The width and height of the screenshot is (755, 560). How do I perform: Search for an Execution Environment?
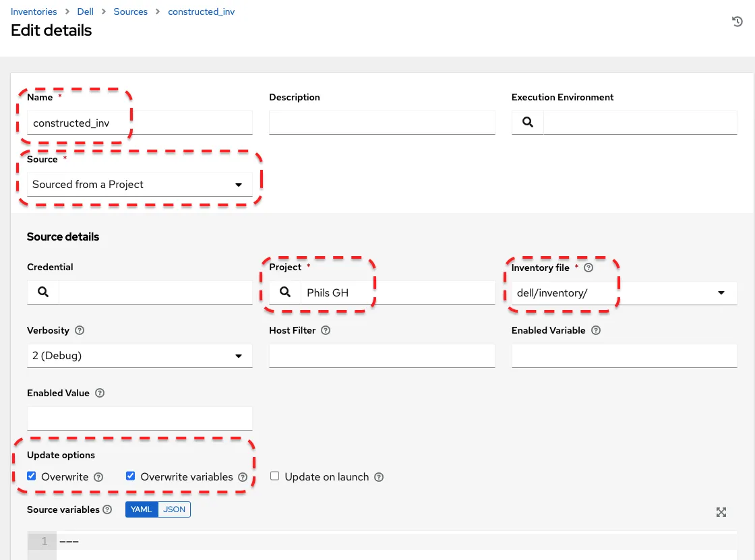(x=527, y=123)
